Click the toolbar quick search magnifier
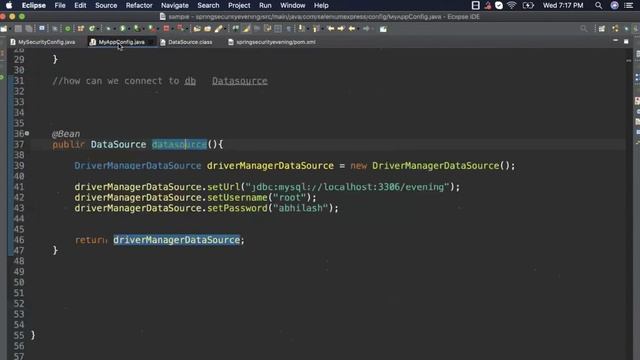This screenshot has height=360, width=640. tap(584, 29)
